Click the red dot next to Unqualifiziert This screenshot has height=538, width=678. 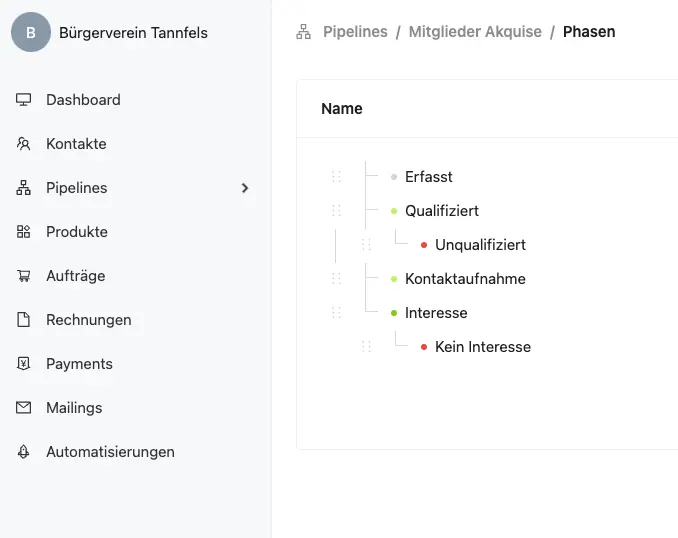click(x=424, y=245)
